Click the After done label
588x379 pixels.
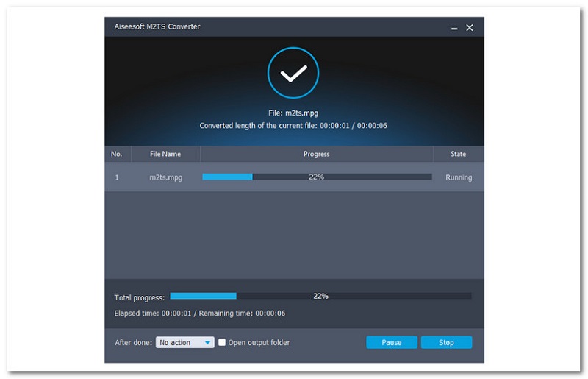click(x=134, y=342)
